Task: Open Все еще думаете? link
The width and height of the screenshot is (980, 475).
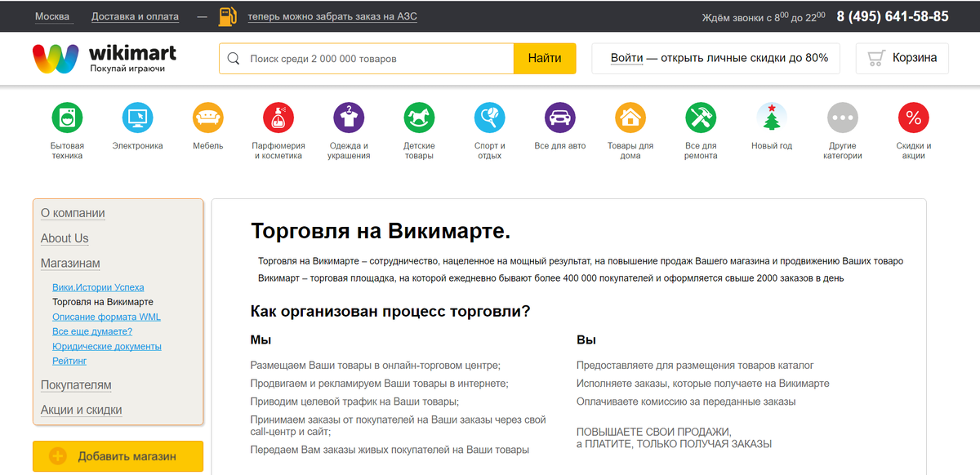Action: click(92, 331)
